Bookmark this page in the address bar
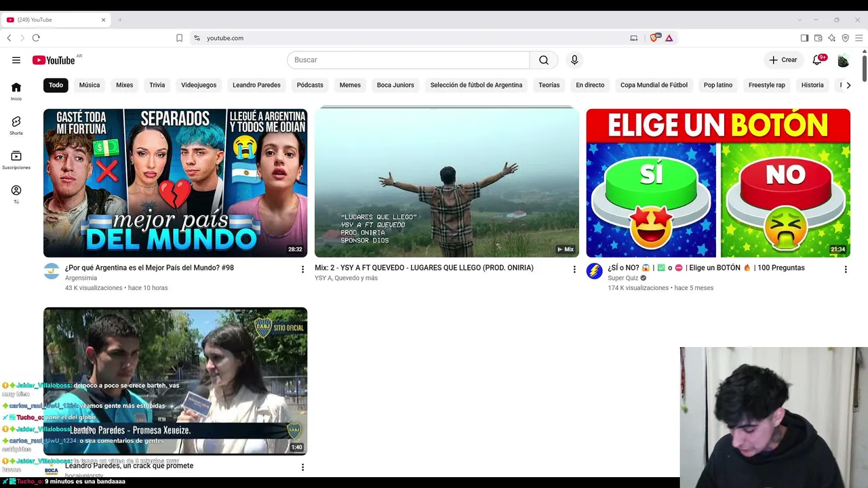This screenshot has height=488, width=868. pos(179,38)
